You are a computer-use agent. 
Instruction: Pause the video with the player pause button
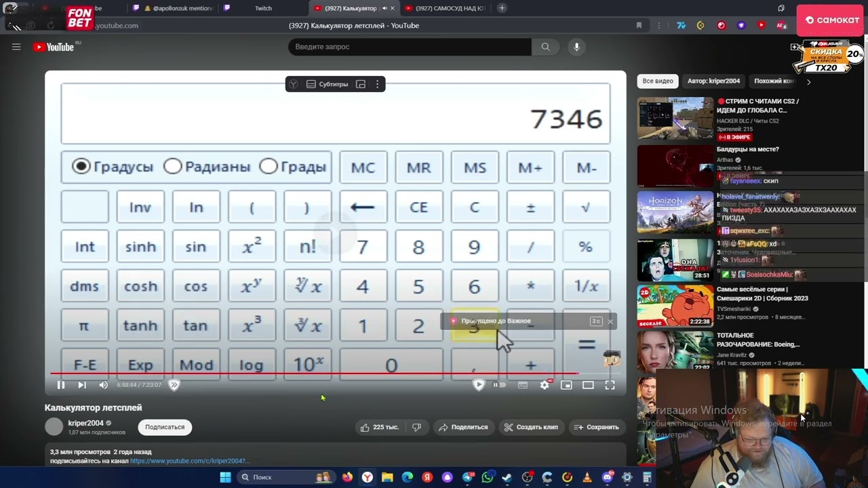[60, 385]
